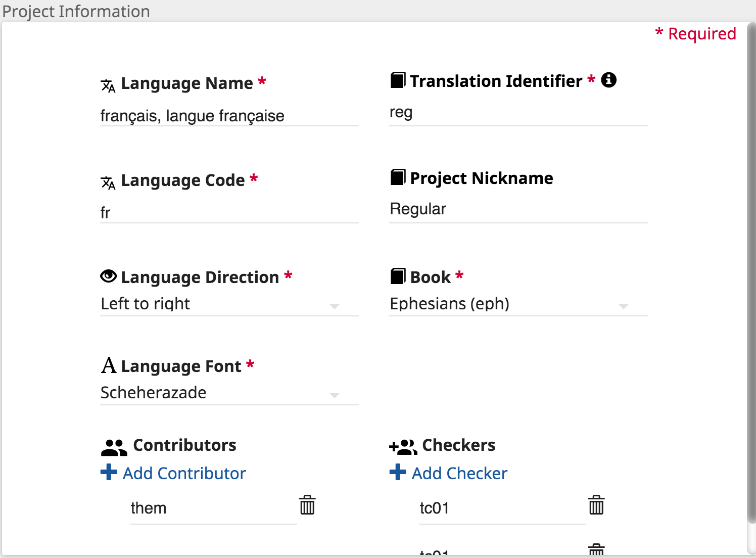Image resolution: width=756 pixels, height=558 pixels.
Task: Click the info icon beside Translation Identifier
Action: pyautogui.click(x=609, y=80)
